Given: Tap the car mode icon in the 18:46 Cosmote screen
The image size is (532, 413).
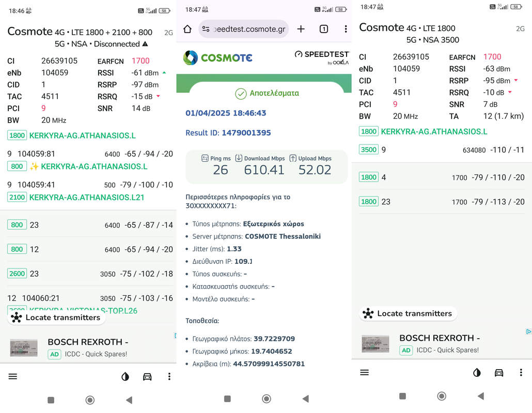Looking at the screenshot, I should (x=147, y=376).
